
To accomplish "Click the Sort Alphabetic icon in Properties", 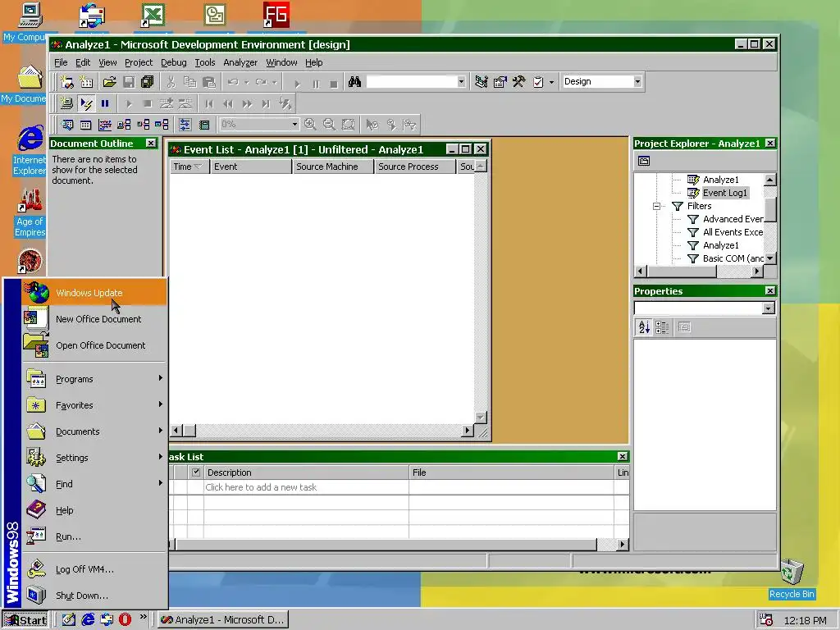I will (x=644, y=326).
